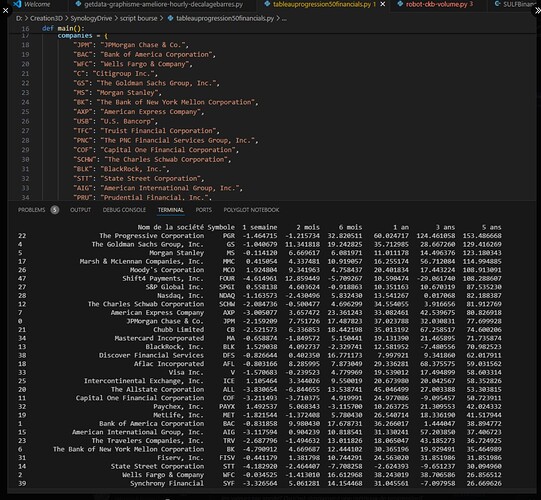541x500 pixels.
Task: Open the OUTPUT panel tab
Action: coord(80,210)
